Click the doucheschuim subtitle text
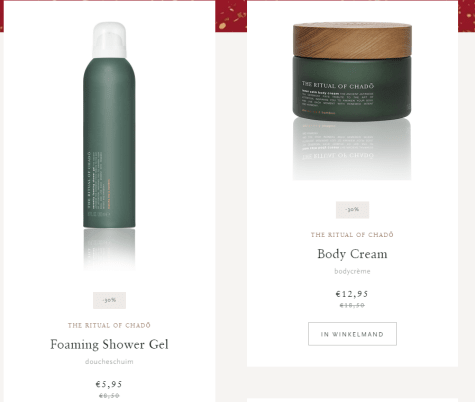 click(x=109, y=362)
